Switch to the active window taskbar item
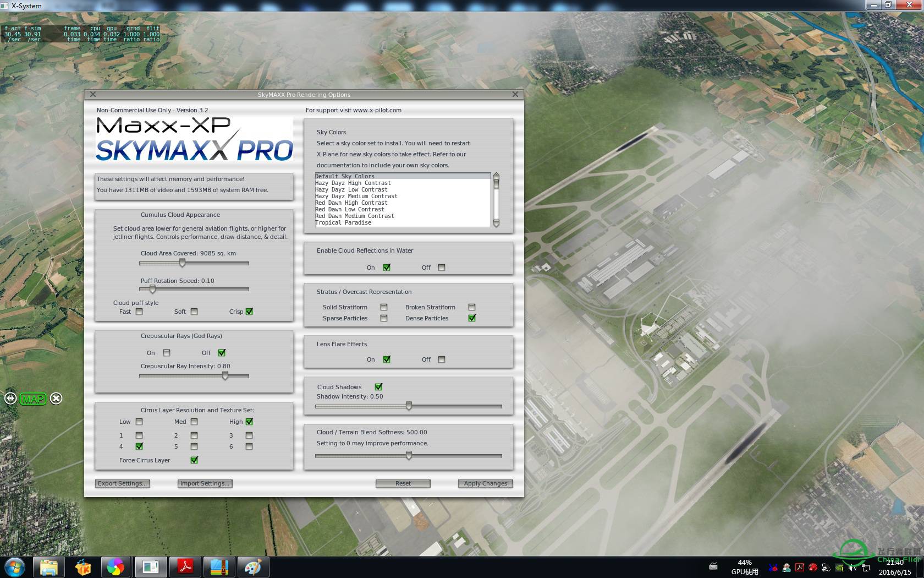 pos(150,567)
